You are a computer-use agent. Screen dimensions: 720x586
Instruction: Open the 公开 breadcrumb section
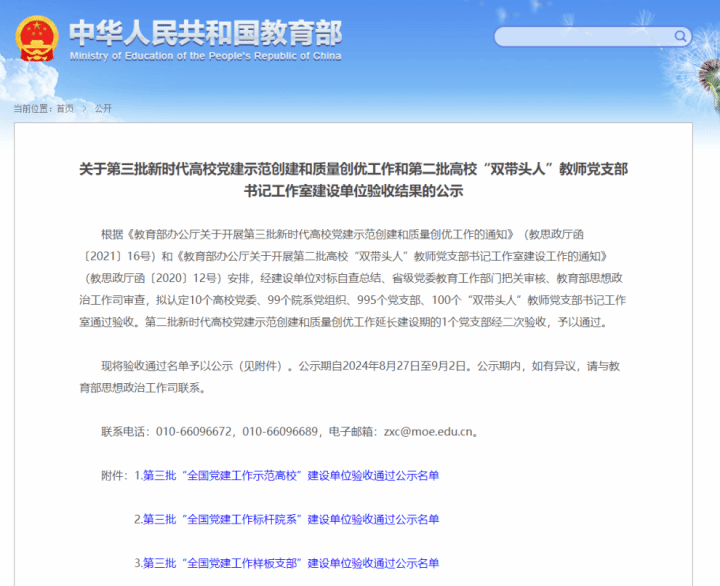[x=103, y=108]
